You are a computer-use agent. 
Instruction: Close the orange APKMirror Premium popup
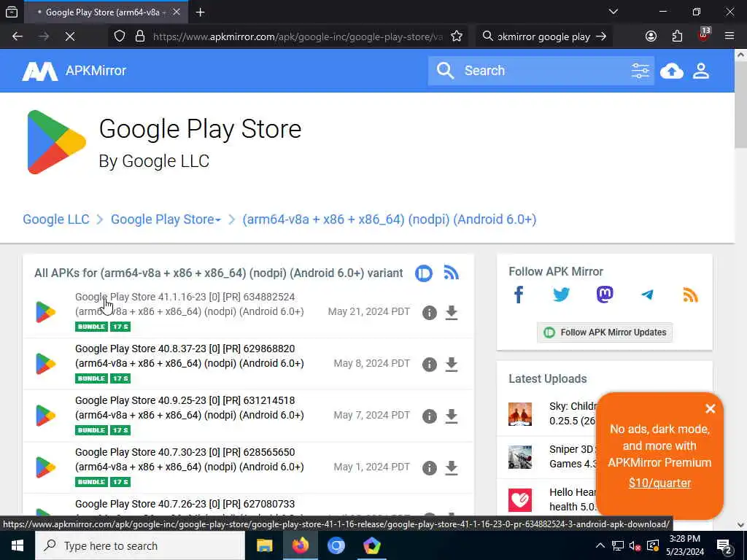click(710, 408)
